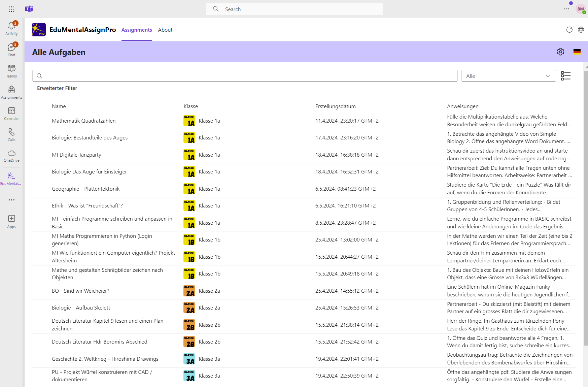Viewport: 588px width, 387px height.
Task: Click the assignment search input field
Action: (x=245, y=76)
